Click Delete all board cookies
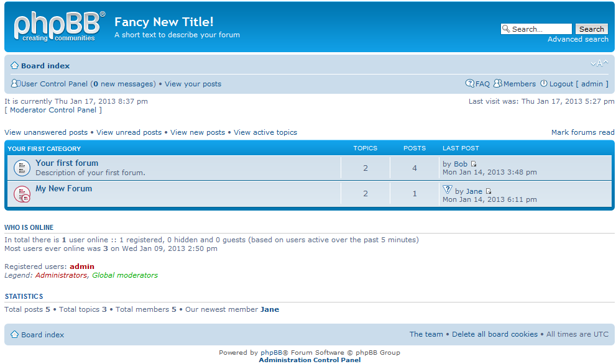616x364 pixels. (495, 334)
